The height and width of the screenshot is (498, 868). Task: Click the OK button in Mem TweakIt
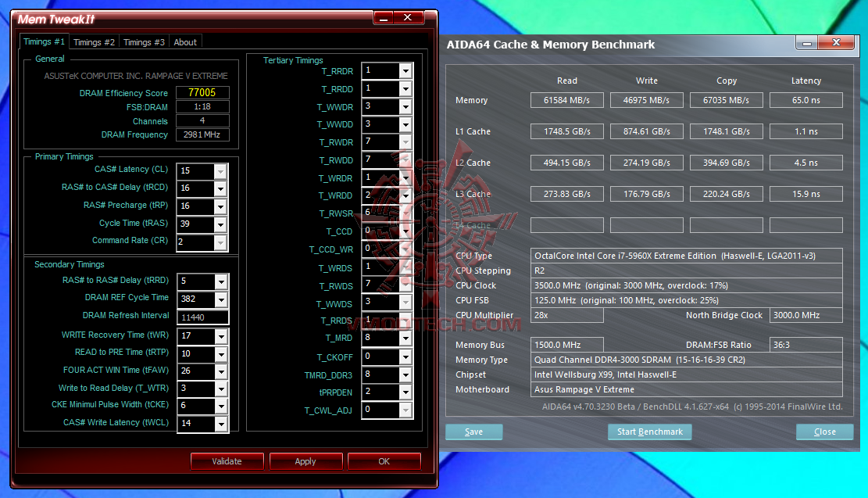[x=384, y=461]
